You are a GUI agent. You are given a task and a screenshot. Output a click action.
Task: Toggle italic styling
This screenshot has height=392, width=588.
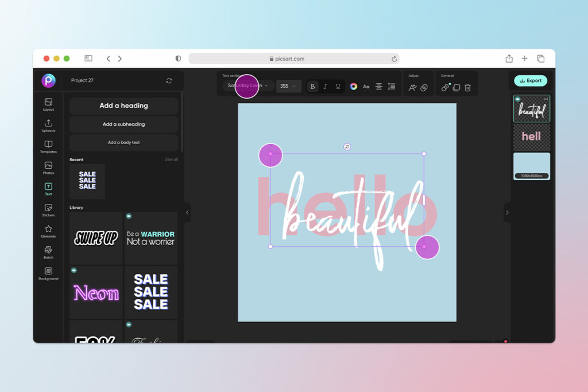click(x=325, y=86)
